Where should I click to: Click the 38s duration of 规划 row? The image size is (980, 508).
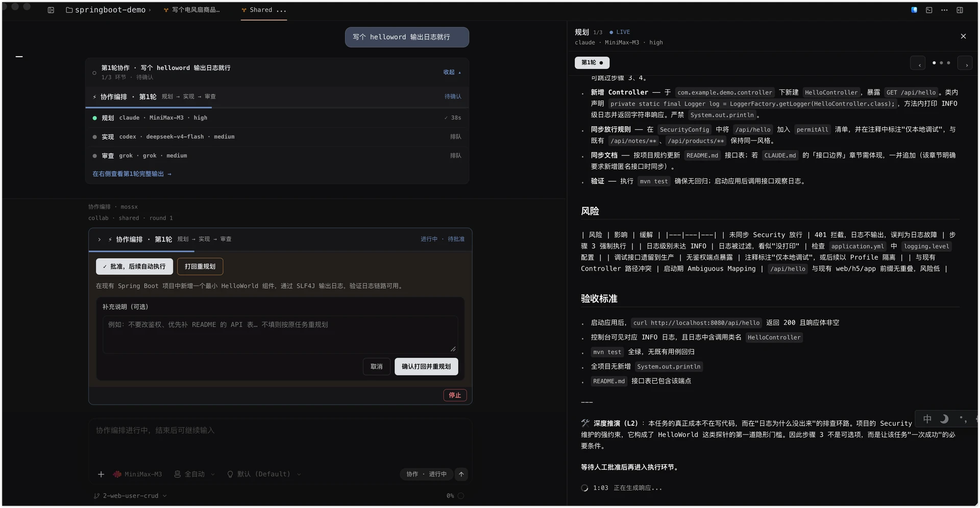[453, 118]
